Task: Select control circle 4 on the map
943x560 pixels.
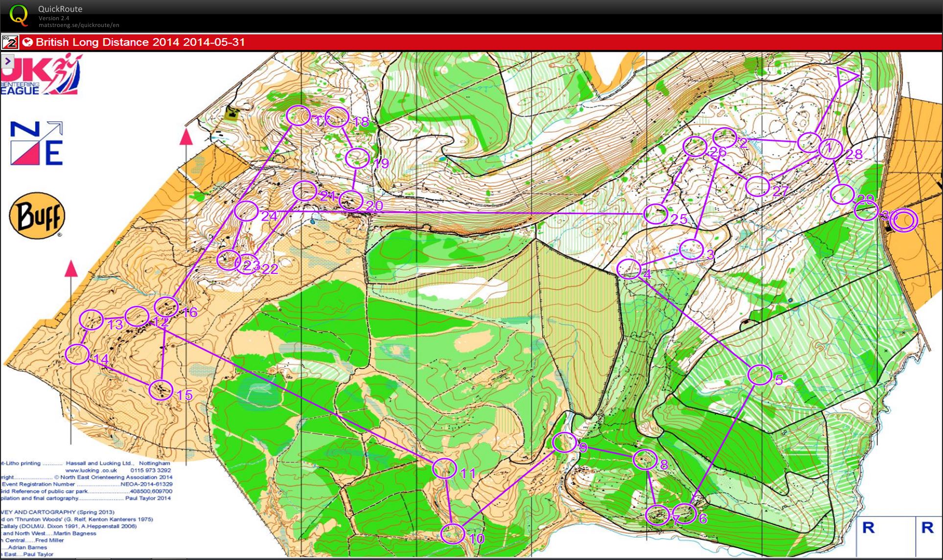Action: (629, 269)
